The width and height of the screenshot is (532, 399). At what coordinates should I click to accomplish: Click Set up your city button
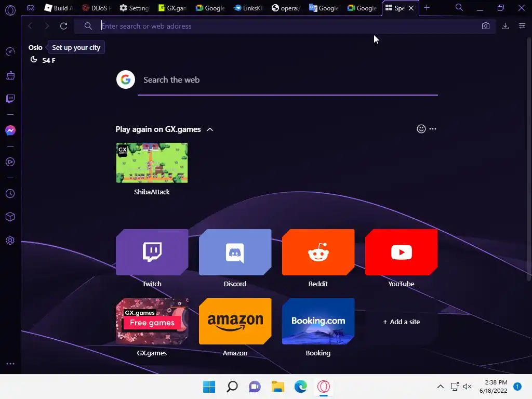[76, 47]
